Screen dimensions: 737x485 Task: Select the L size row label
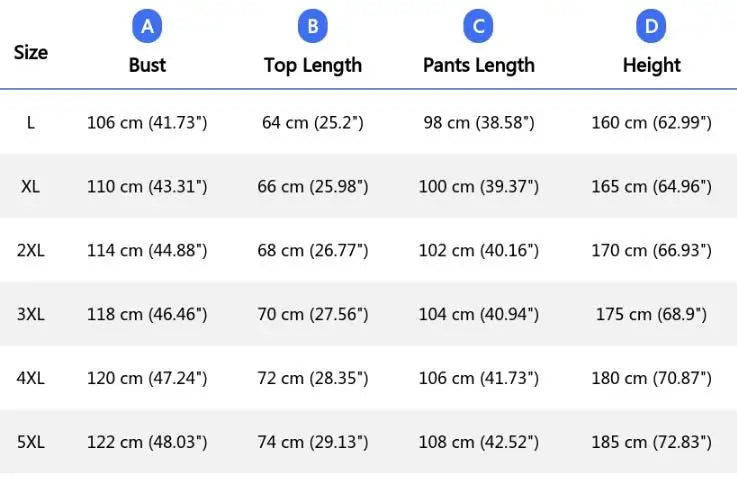pos(31,123)
